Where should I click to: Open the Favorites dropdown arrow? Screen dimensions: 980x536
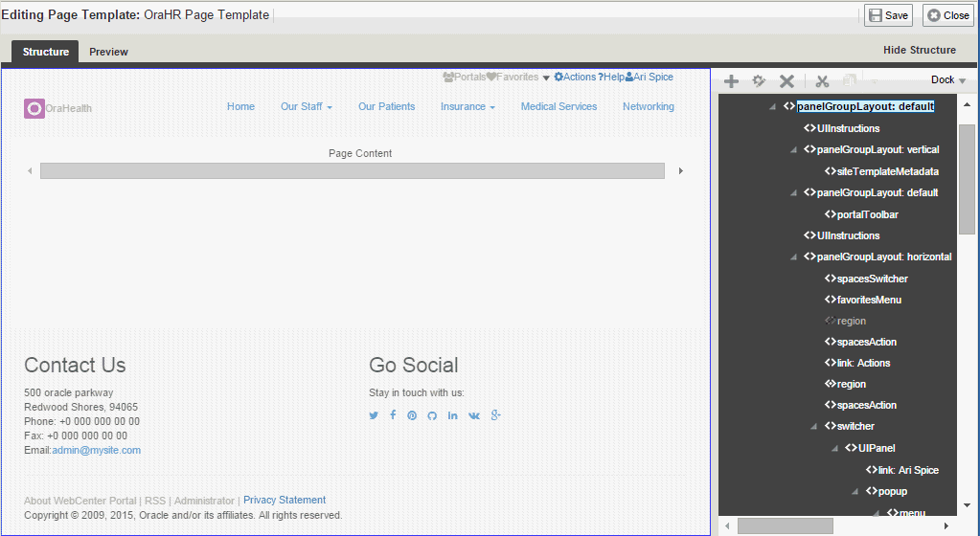[546, 78]
